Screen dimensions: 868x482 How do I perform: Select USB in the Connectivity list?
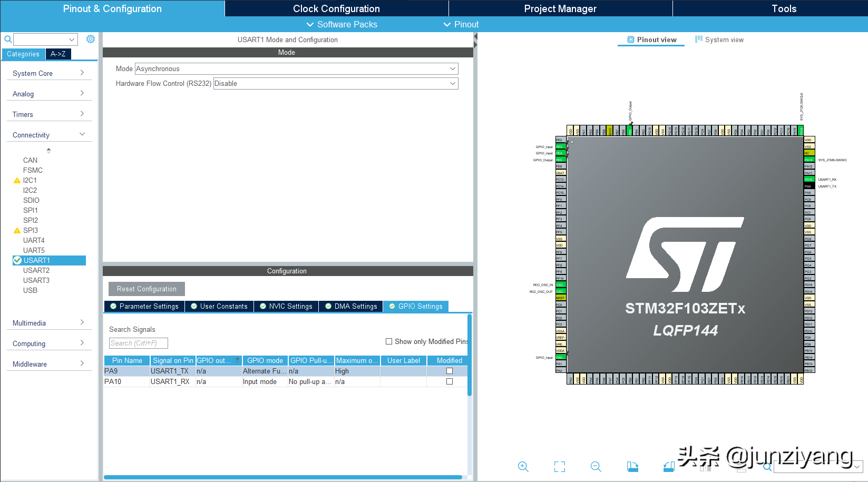tap(30, 290)
